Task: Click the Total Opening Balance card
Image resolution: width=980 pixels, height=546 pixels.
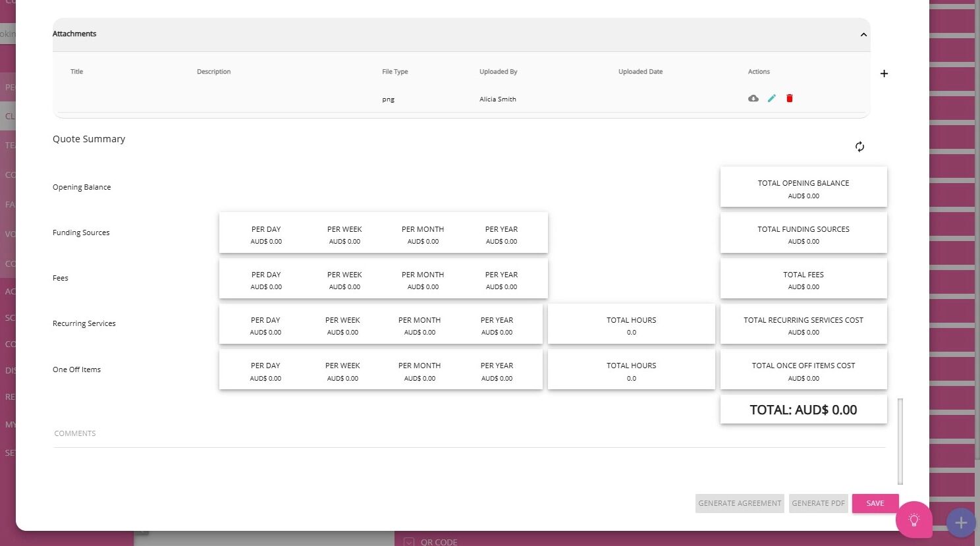Action: (803, 187)
